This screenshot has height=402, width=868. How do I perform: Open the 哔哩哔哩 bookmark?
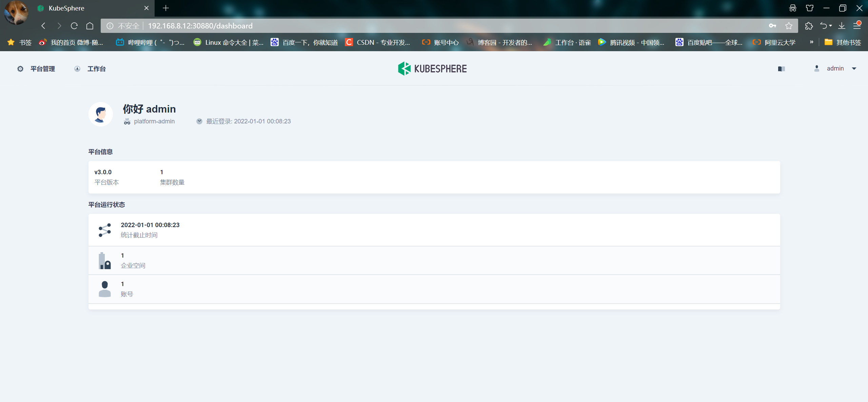[x=150, y=42]
